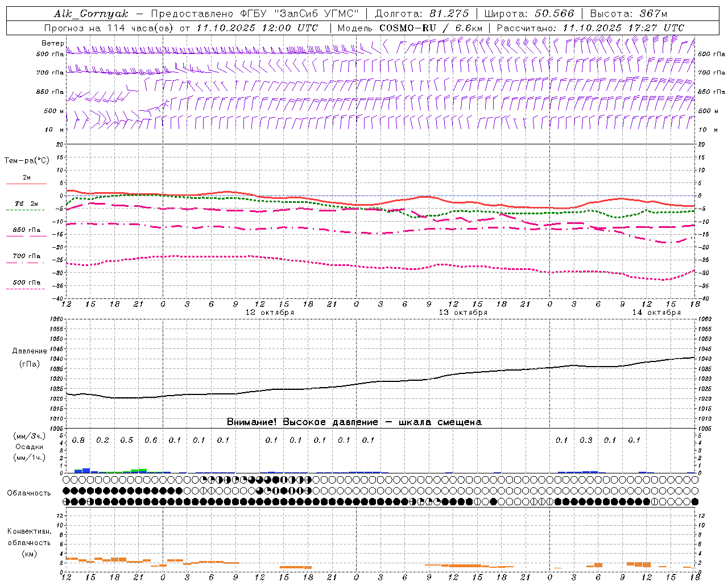
Task: Click the model label COSMO-RU / 6.6км
Action: (431, 28)
